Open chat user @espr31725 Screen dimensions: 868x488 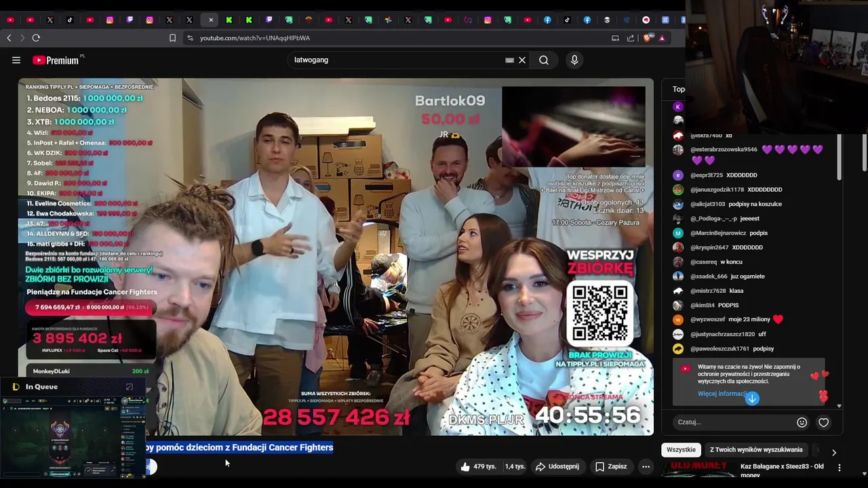[707, 176]
